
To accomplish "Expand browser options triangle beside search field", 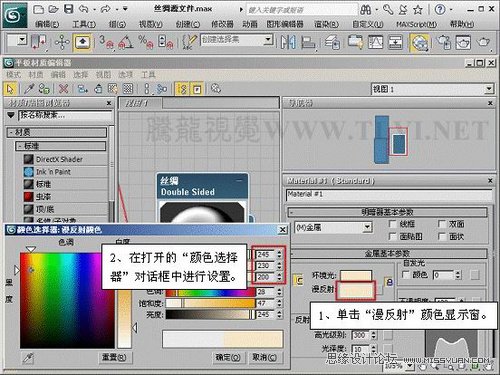I will [11, 115].
